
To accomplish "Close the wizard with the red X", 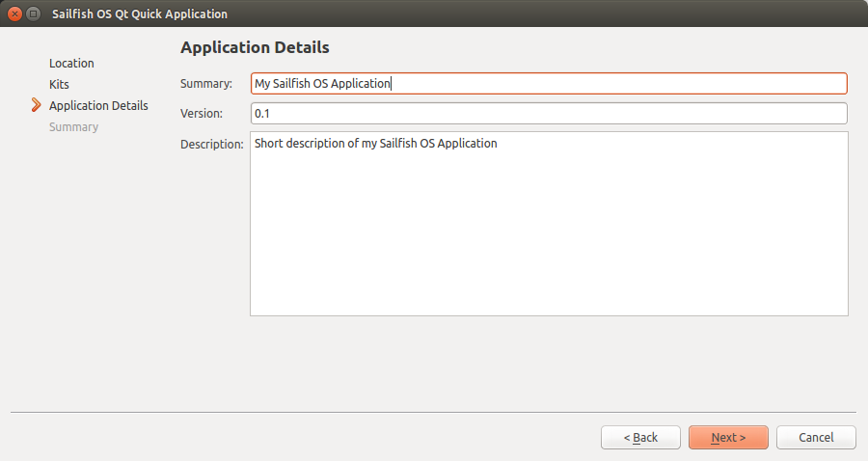I will pos(14,14).
